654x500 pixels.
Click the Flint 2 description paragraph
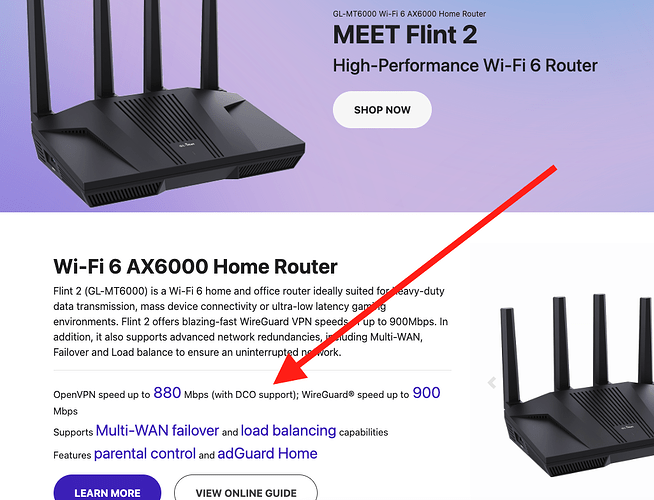(250, 322)
